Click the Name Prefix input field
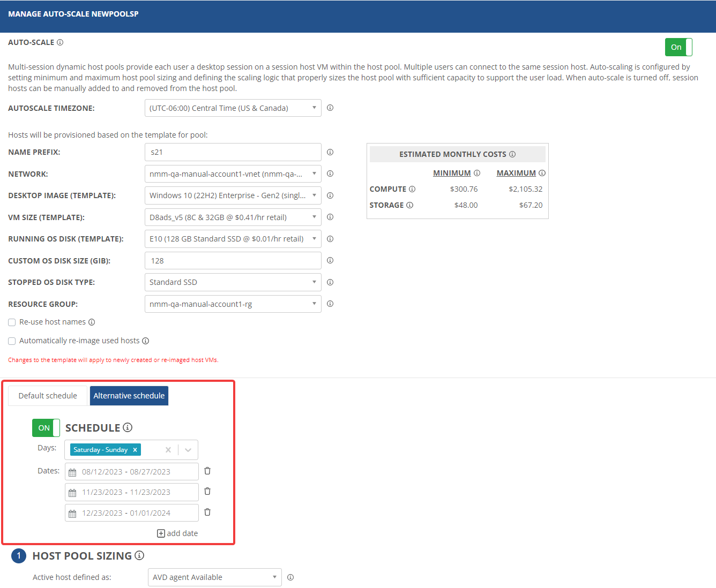This screenshot has height=588, width=716. coord(233,152)
